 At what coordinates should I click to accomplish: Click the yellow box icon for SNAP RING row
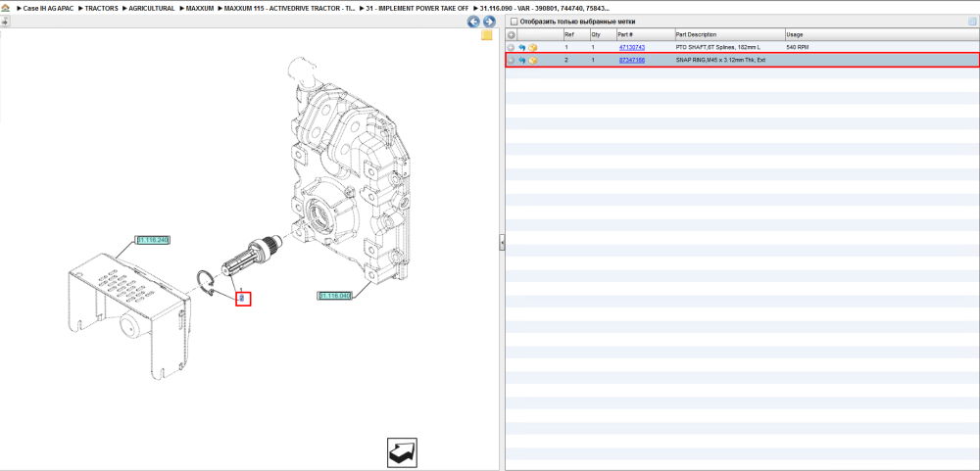click(x=532, y=61)
